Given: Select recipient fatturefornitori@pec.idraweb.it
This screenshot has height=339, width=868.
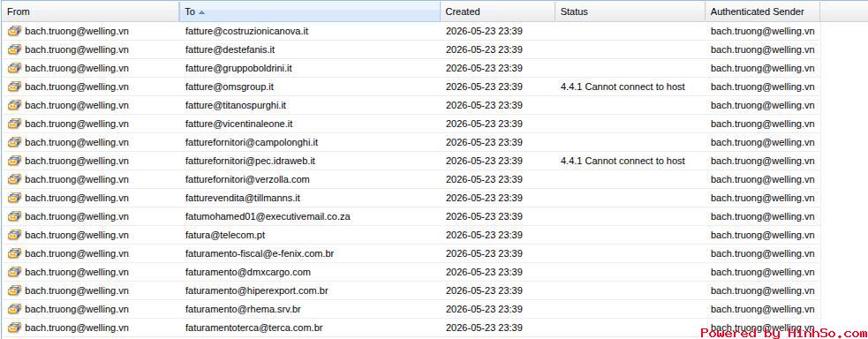Looking at the screenshot, I should pyautogui.click(x=250, y=161).
